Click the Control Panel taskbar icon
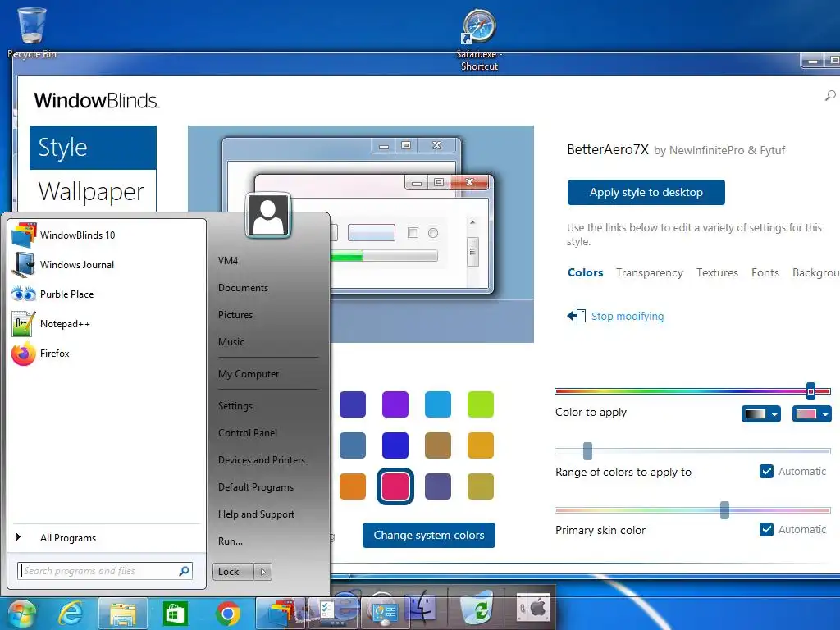840x630 pixels. point(384,614)
